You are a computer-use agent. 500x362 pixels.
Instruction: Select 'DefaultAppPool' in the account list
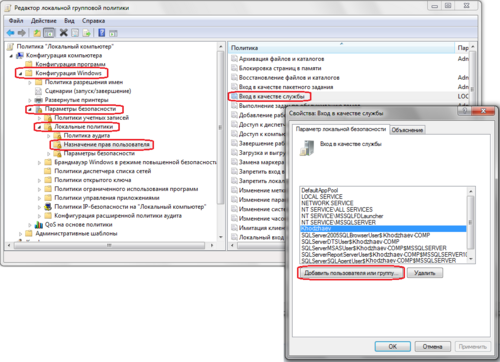click(x=319, y=190)
